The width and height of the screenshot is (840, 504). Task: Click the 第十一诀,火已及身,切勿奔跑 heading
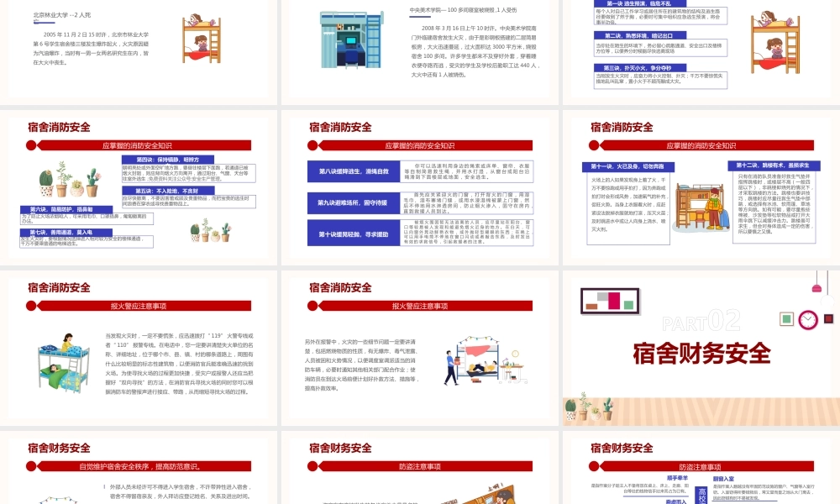pyautogui.click(x=628, y=167)
